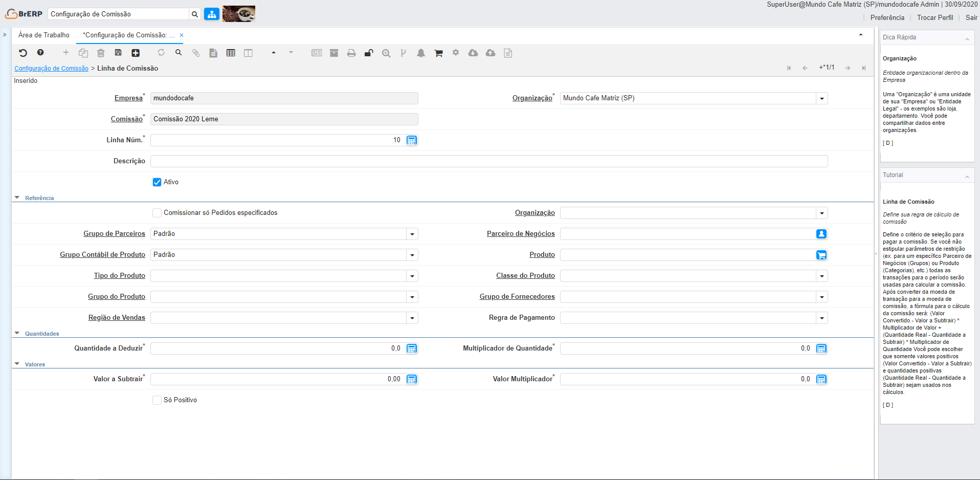The width and height of the screenshot is (980, 480).
Task: Click the Undo changes toolbar icon
Action: [x=23, y=53]
